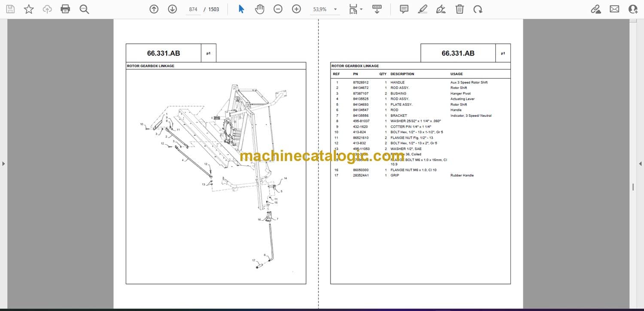
Task: Click the QTY column header
Action: [x=383, y=74]
